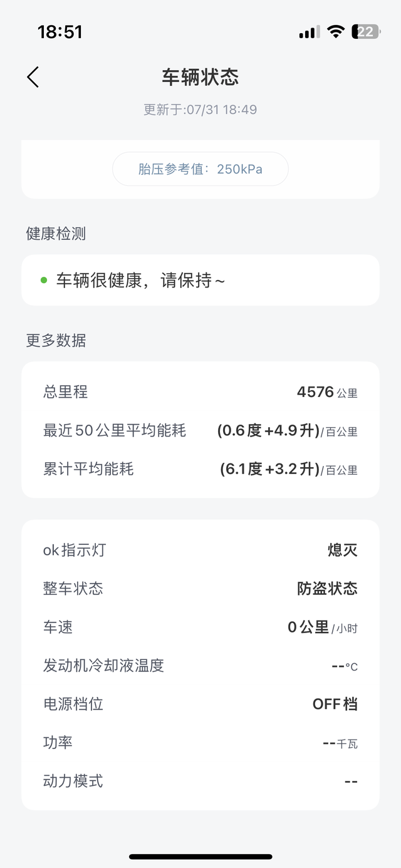Tap the green health status dot

coord(43,280)
